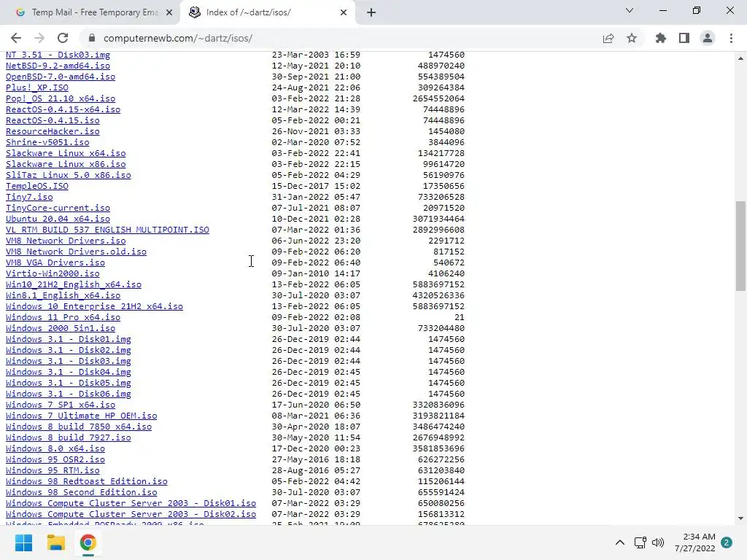Open the TempleOS.ISO link
Screen dimensions: 747x560
pyautogui.click(x=37, y=186)
